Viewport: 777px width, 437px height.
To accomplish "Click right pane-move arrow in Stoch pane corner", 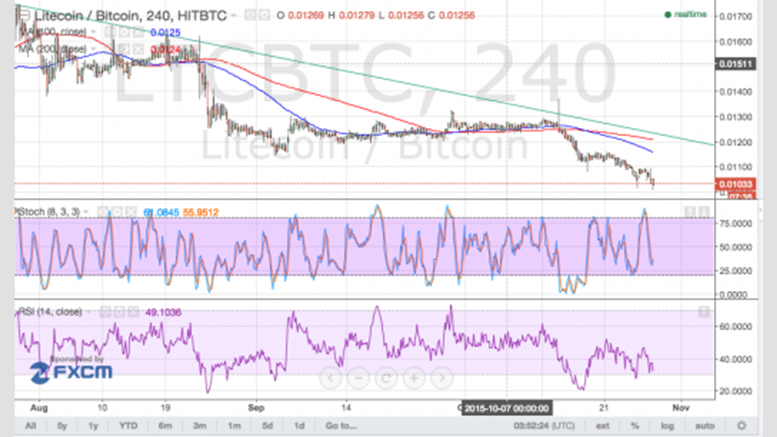I will click(x=704, y=212).
